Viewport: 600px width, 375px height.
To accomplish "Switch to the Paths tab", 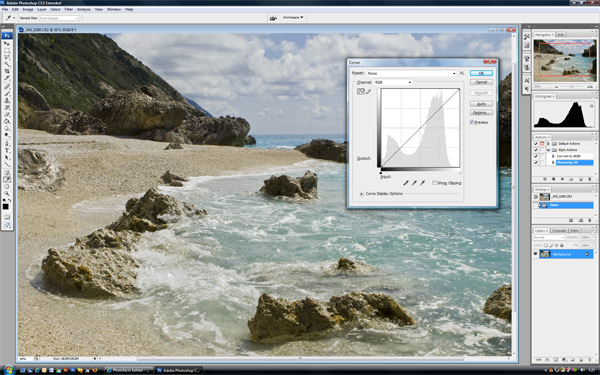I will coord(574,230).
